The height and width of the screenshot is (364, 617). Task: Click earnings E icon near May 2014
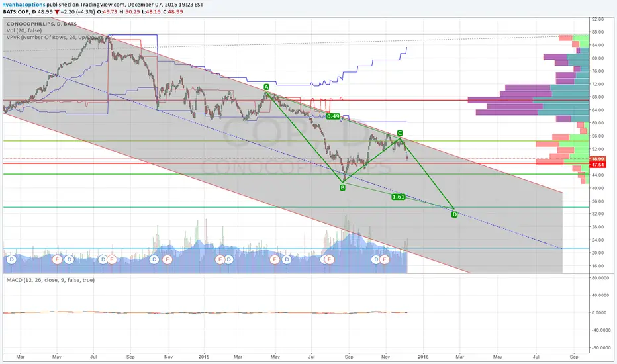(57, 259)
